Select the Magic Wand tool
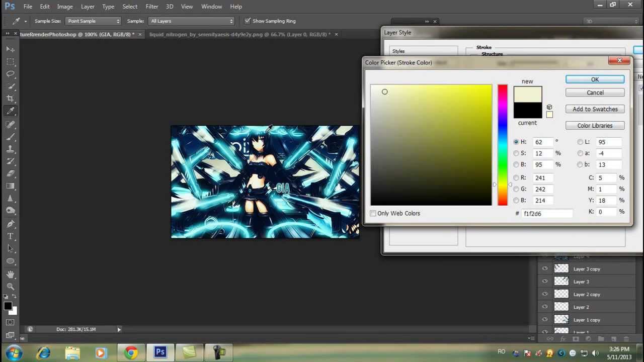This screenshot has width=644, height=362. coord(11,86)
